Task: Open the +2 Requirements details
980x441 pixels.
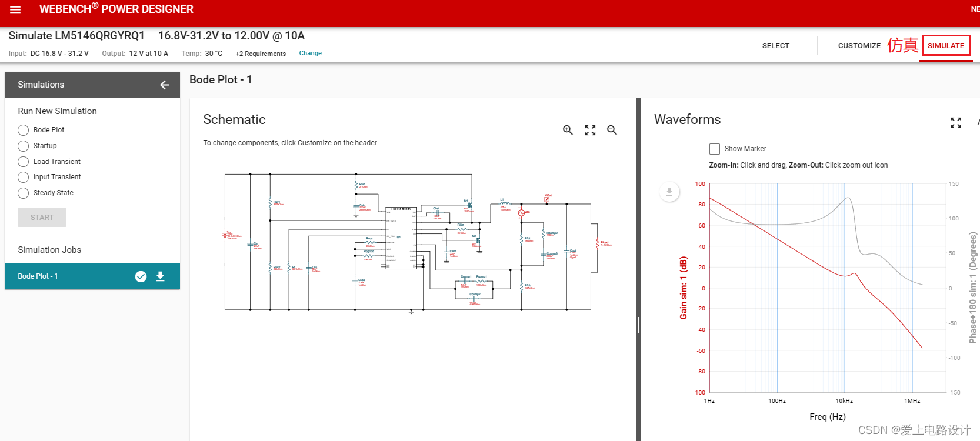Action: pyautogui.click(x=261, y=54)
